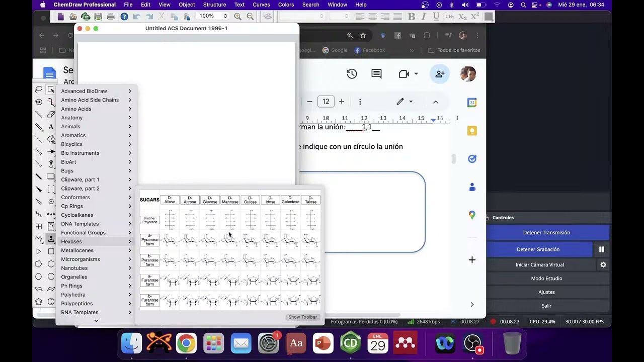Select the Marquee selection tool
644x362 pixels.
coord(51,89)
